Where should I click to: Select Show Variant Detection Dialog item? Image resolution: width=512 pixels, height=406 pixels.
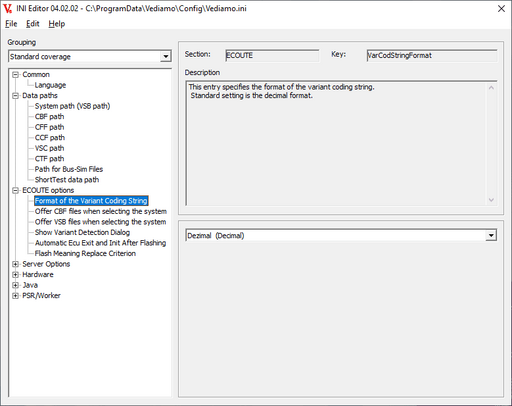click(x=82, y=232)
